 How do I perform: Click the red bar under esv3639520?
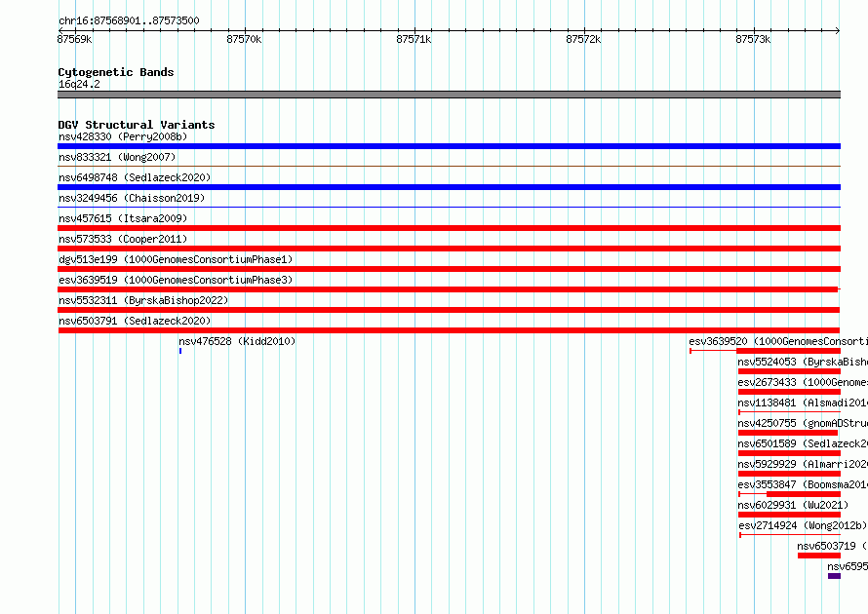click(x=788, y=351)
